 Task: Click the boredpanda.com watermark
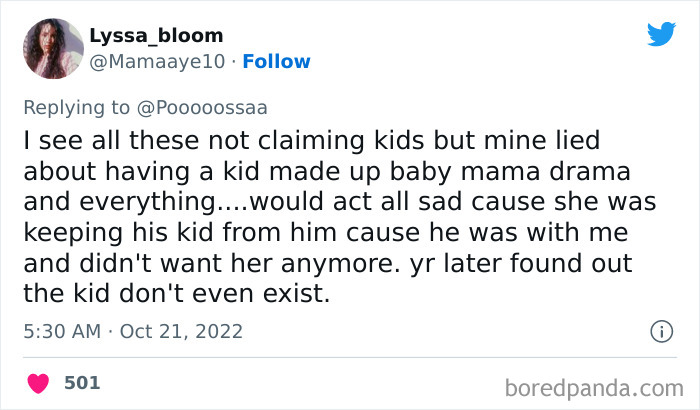point(595,387)
